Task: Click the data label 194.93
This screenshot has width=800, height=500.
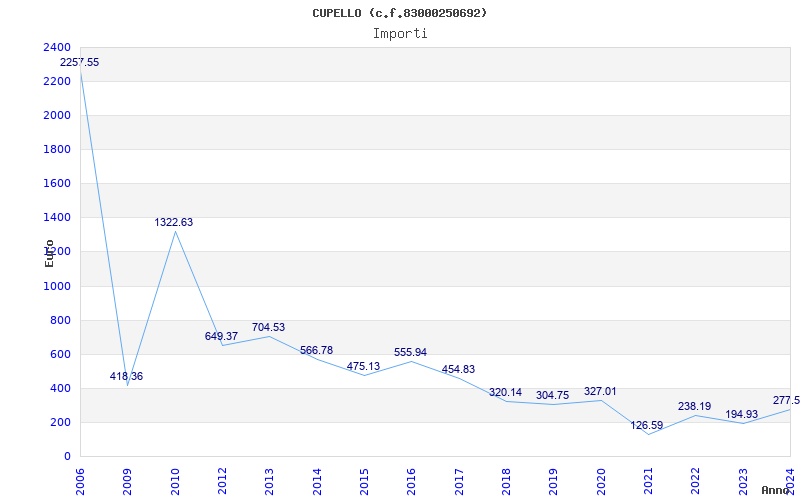Action: click(741, 414)
